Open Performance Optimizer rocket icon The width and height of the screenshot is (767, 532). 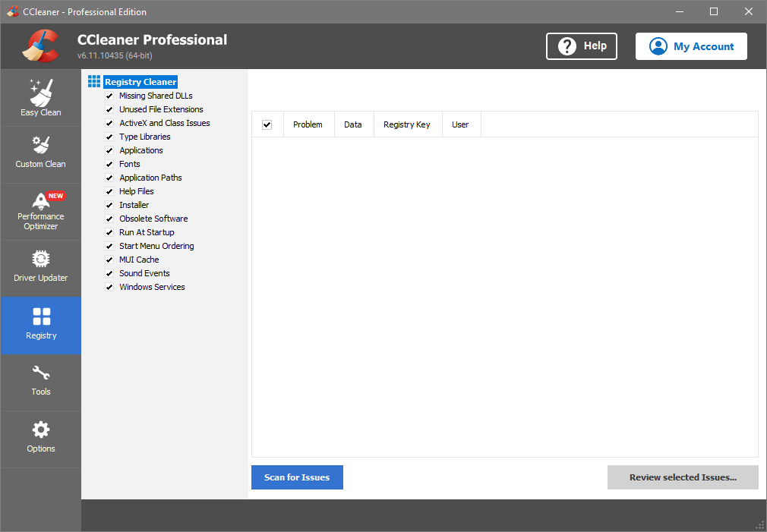tap(41, 201)
